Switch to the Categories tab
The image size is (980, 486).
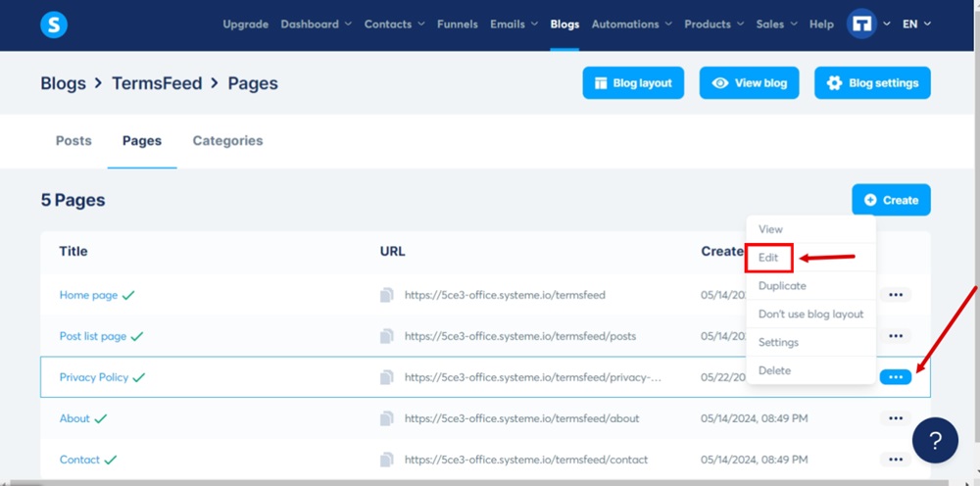227,141
